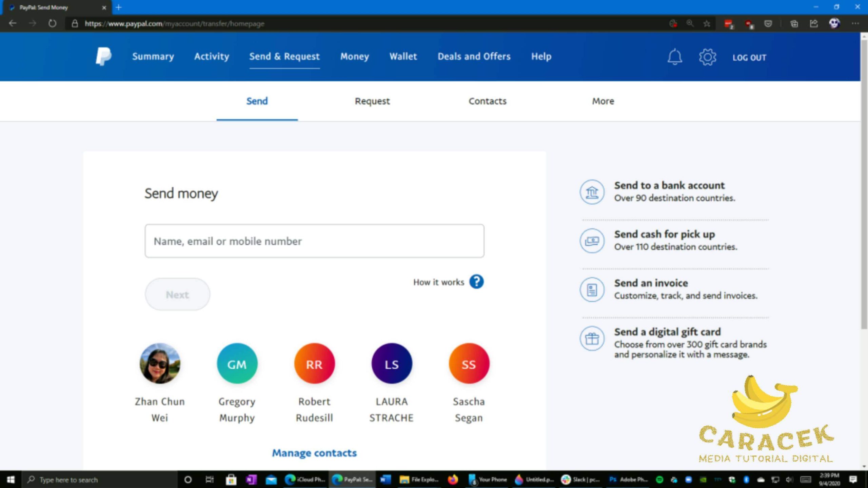Screen dimensions: 868x488
Task: Click the browser address bar URL
Action: (x=174, y=24)
